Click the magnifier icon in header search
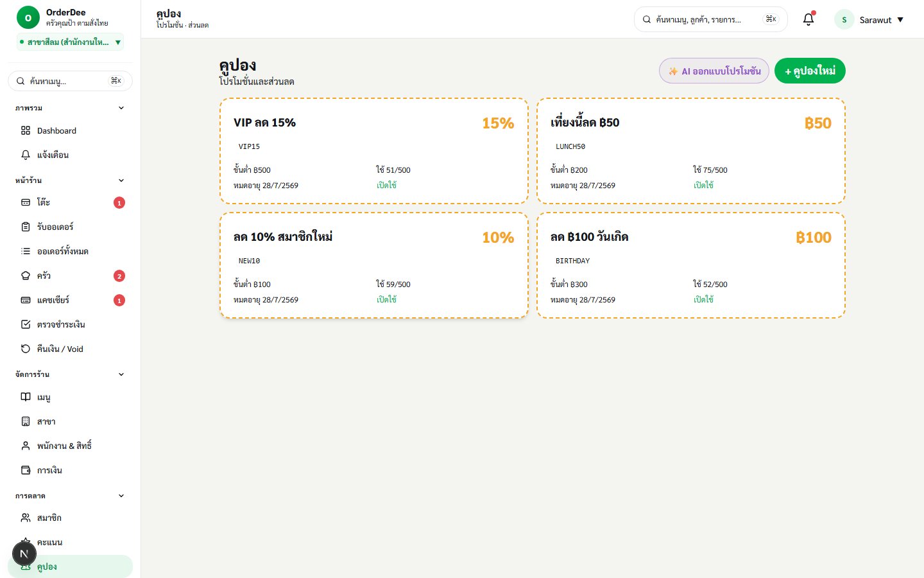The image size is (924, 578). click(x=647, y=19)
